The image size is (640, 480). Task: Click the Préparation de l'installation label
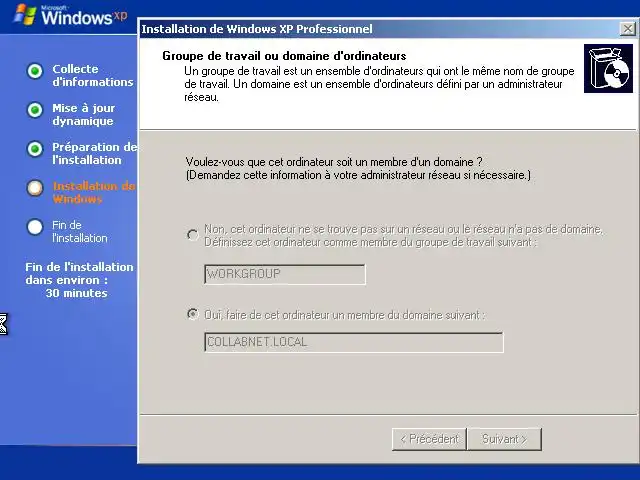point(95,153)
